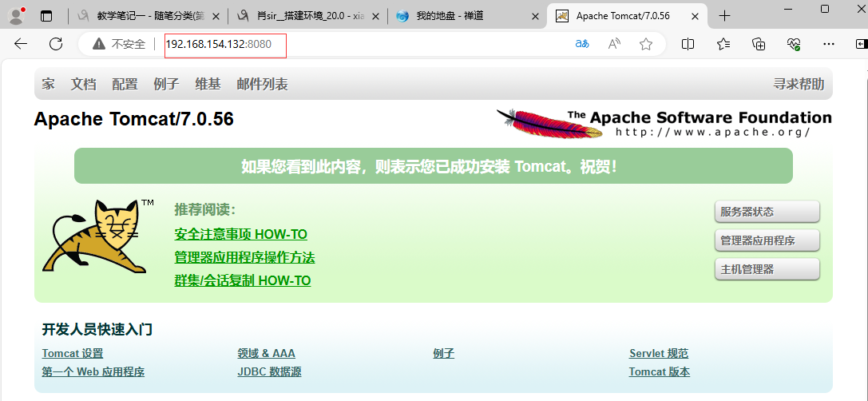Switch to the 肖sir_搭建环境_20.0 tab
The width and height of the screenshot is (868, 401).
point(307,16)
